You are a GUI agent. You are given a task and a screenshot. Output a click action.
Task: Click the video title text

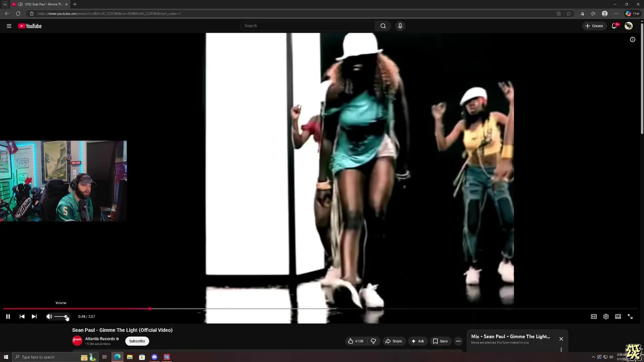point(122,330)
